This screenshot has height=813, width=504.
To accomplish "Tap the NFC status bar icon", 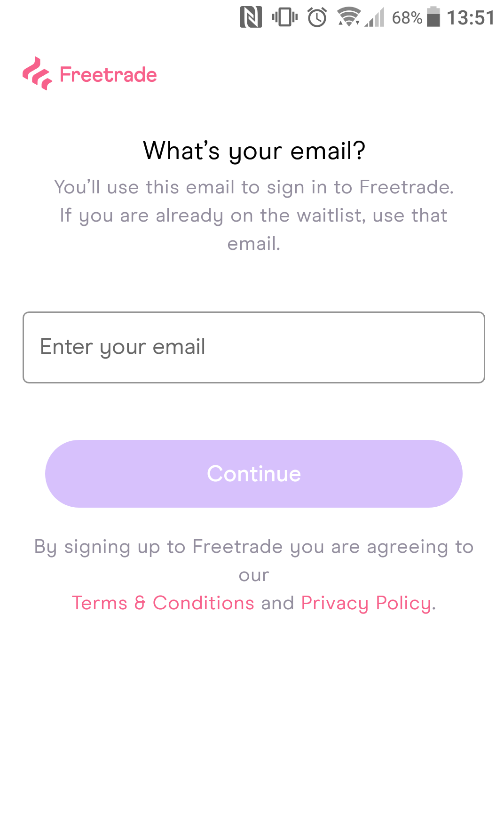I will pyautogui.click(x=251, y=18).
